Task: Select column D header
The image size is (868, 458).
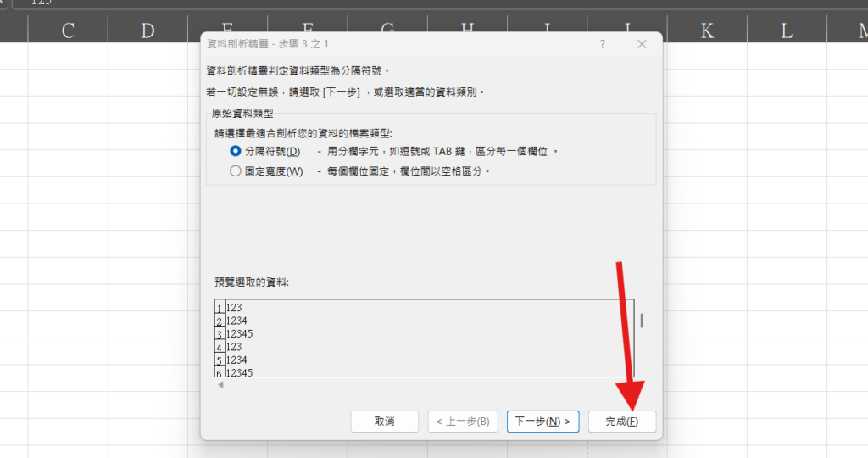Action: click(147, 31)
